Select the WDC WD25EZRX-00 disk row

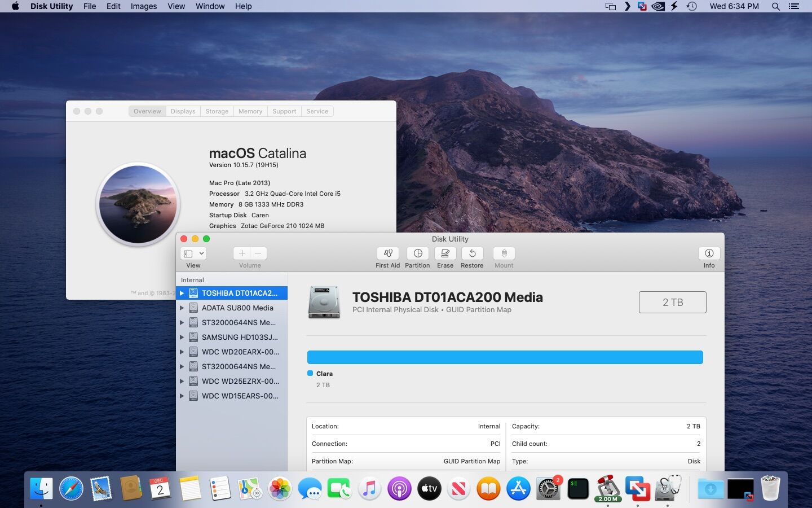[232, 381]
